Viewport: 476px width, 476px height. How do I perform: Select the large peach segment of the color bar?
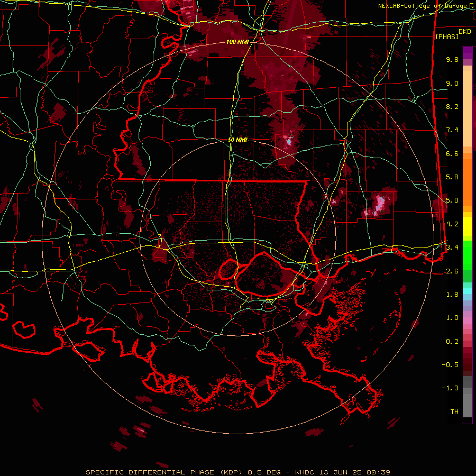pos(467,108)
